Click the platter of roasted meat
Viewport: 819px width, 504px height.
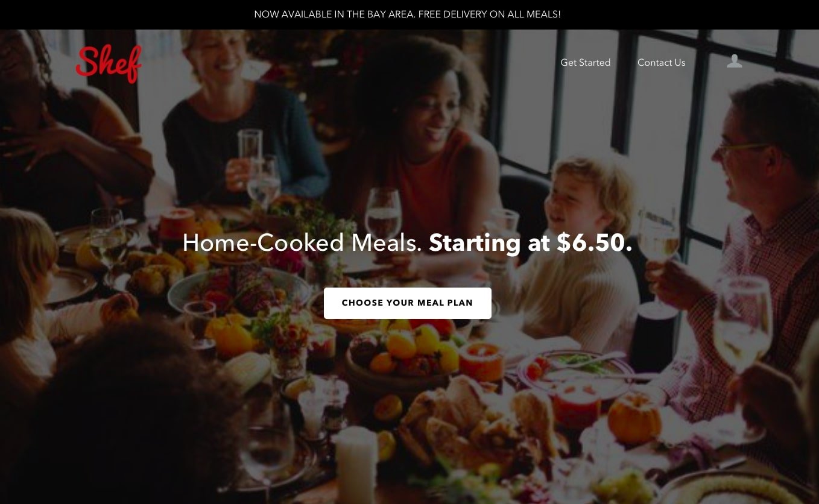(x=239, y=289)
